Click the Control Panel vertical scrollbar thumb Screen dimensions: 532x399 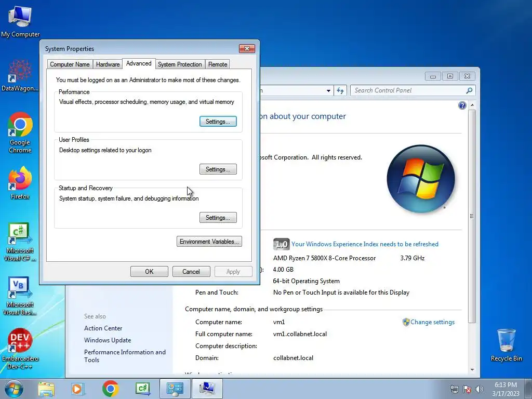[472, 216]
